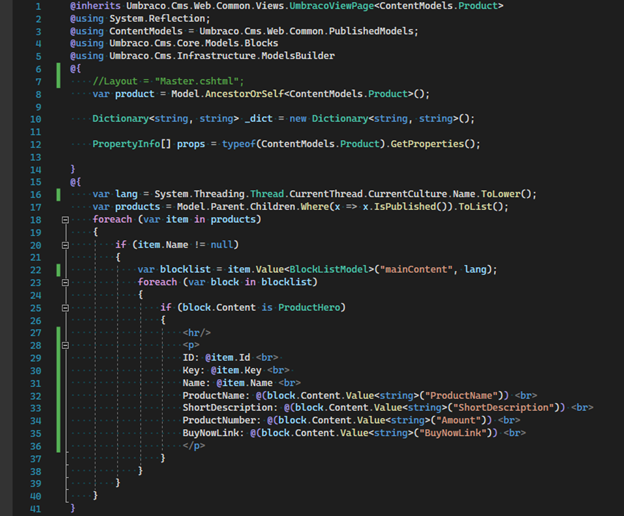Collapse the <p> element at line 28
Image resolution: width=624 pixels, height=516 pixels.
click(x=66, y=345)
